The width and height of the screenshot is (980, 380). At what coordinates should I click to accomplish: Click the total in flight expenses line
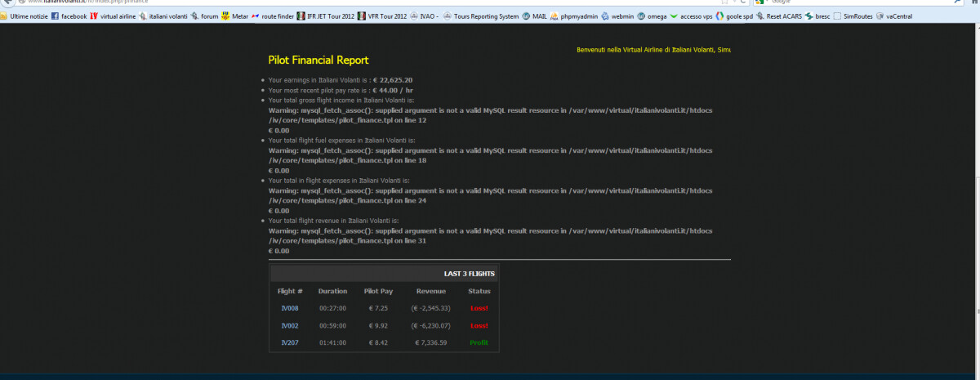pos(339,180)
